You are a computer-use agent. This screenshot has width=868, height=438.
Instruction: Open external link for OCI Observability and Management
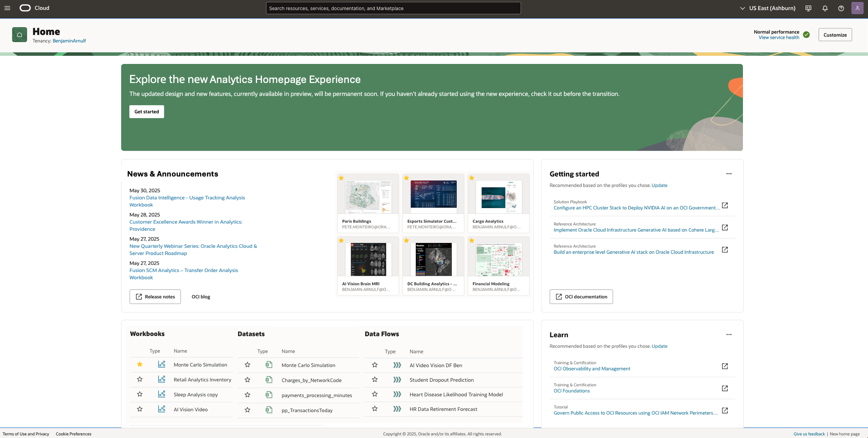click(725, 366)
